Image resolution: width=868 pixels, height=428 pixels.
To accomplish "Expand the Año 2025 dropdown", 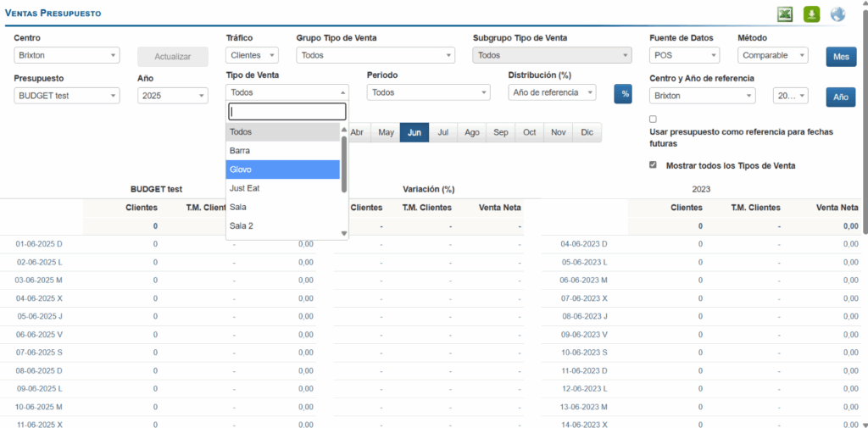I will (x=172, y=96).
